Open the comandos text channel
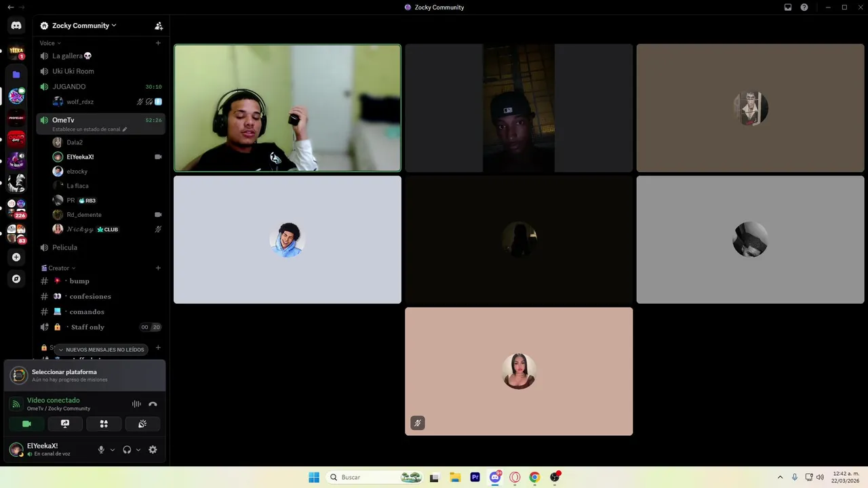 [x=100, y=312]
